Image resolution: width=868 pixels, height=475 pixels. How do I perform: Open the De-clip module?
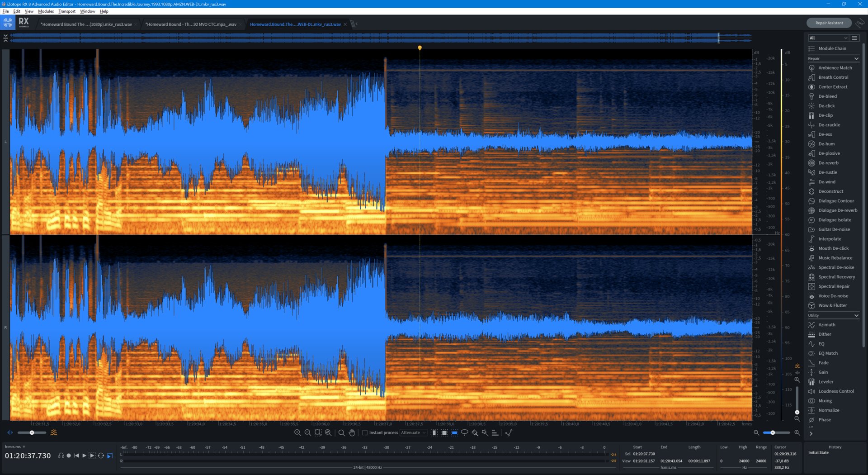[825, 115]
